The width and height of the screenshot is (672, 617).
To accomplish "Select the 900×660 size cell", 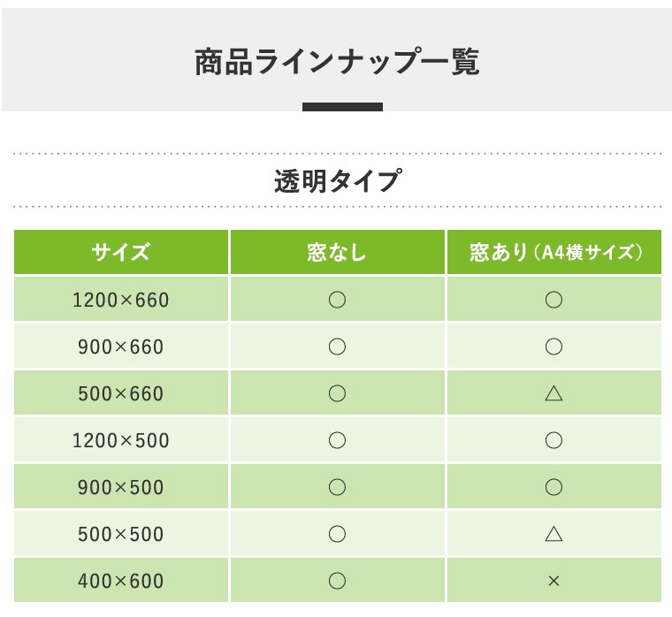I will pyautogui.click(x=121, y=347).
